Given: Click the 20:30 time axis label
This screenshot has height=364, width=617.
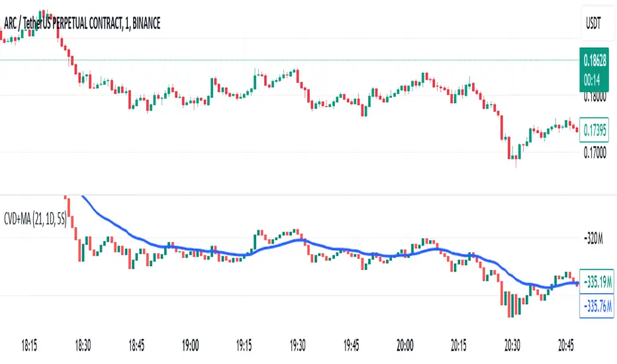Looking at the screenshot, I should [512, 345].
